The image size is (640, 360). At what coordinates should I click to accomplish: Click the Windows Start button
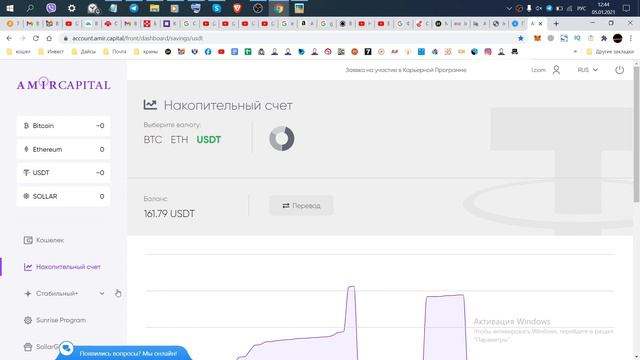10,8
